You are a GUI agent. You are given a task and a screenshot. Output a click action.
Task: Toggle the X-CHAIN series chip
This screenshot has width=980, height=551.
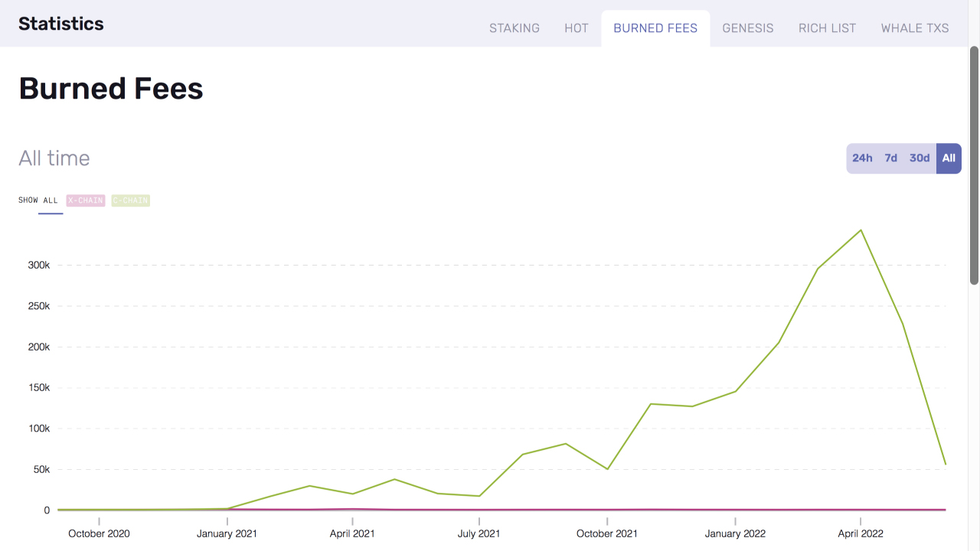coord(86,201)
